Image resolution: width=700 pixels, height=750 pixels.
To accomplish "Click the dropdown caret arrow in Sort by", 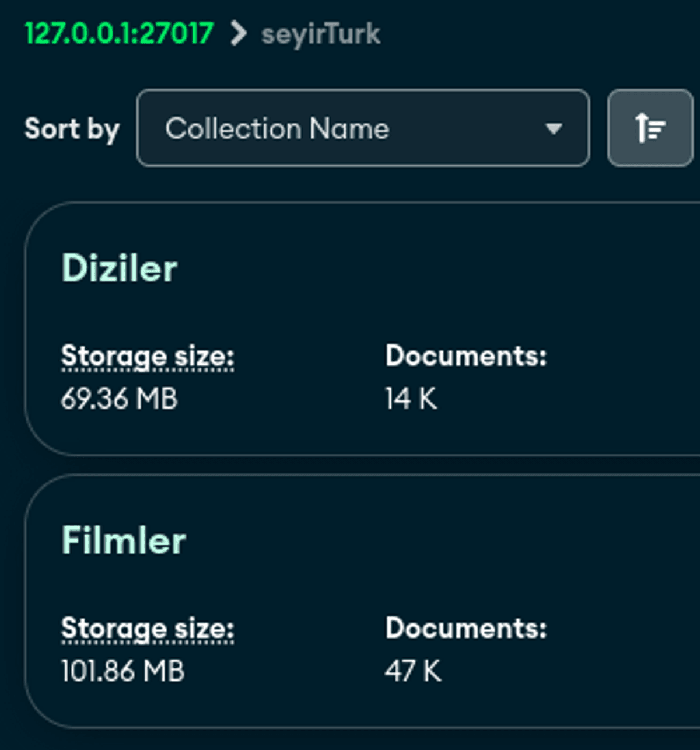I will point(553,128).
